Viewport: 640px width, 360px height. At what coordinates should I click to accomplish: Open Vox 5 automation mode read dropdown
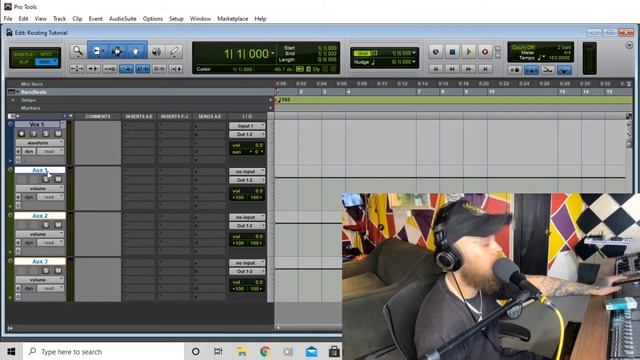tap(50, 151)
